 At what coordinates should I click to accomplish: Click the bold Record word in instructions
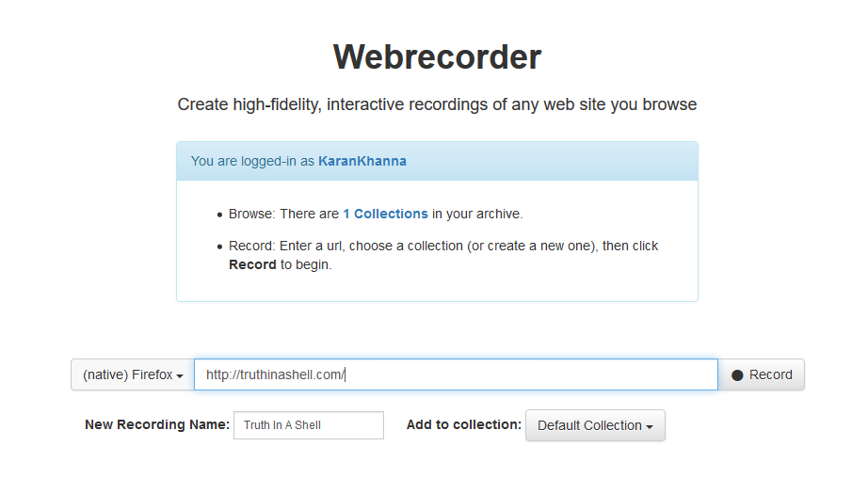pyautogui.click(x=252, y=264)
